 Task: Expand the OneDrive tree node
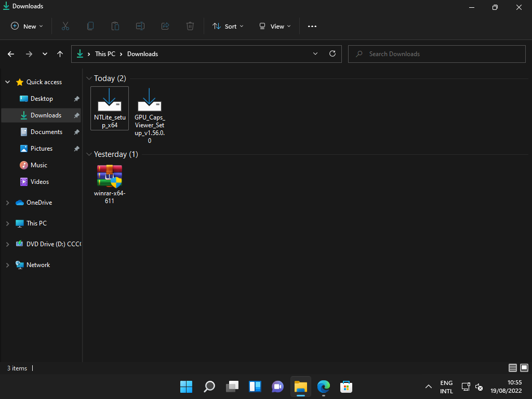[7, 203]
